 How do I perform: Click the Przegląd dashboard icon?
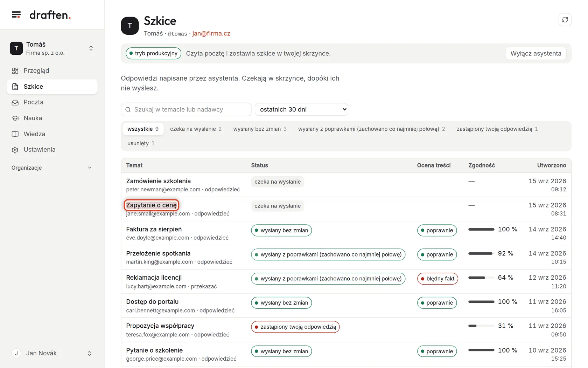click(15, 71)
